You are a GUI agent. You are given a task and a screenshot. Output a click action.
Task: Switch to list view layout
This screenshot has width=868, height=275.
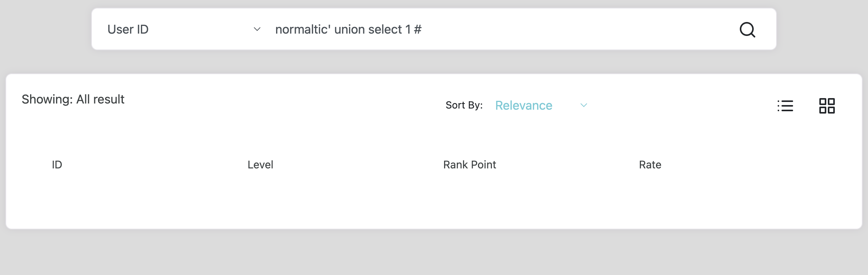785,106
